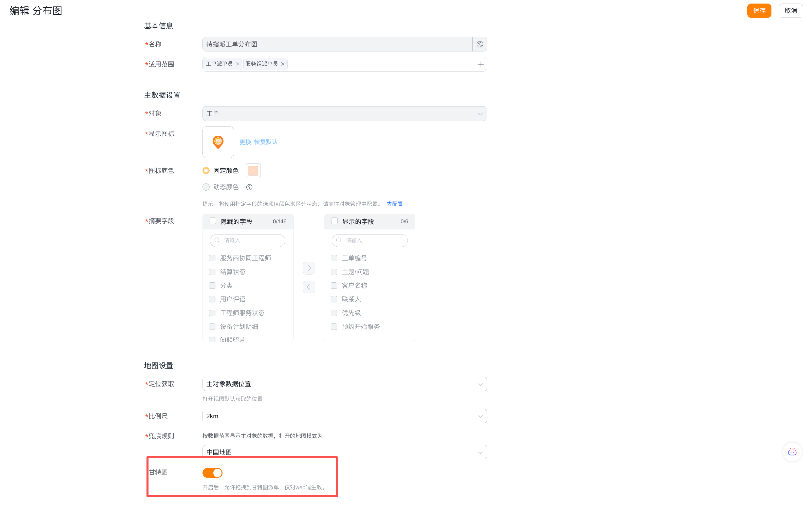Open the 中国地图 map mode dropdown

coord(345,452)
